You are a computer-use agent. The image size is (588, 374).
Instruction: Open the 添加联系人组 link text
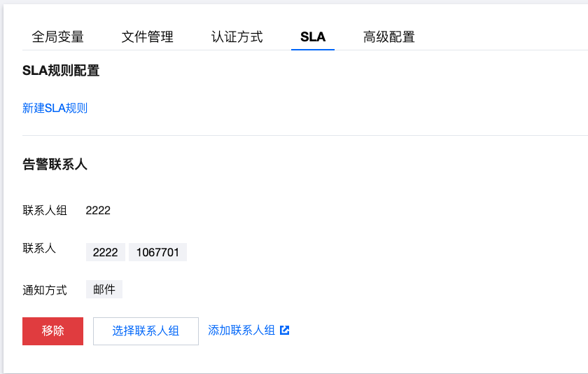(241, 331)
